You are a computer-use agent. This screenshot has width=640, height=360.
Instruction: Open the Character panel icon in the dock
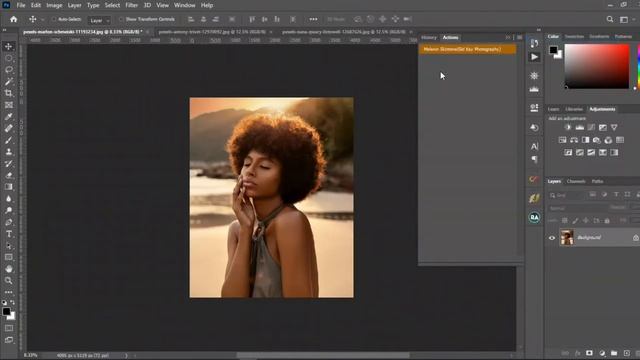pyautogui.click(x=534, y=146)
